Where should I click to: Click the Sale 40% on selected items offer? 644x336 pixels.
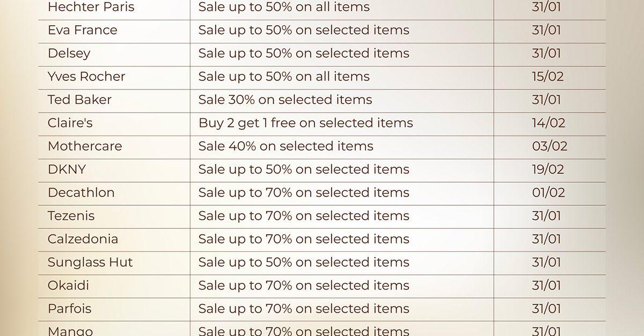point(286,146)
